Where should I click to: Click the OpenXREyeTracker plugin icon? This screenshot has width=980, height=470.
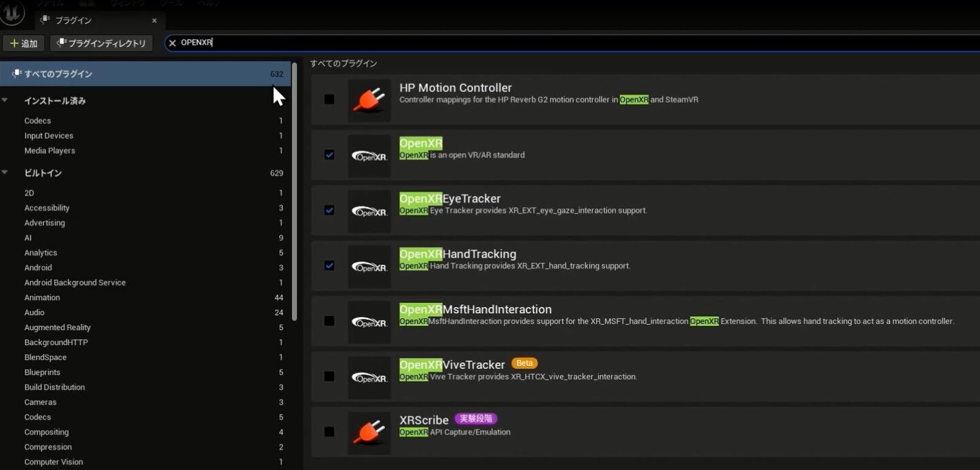[x=369, y=211]
